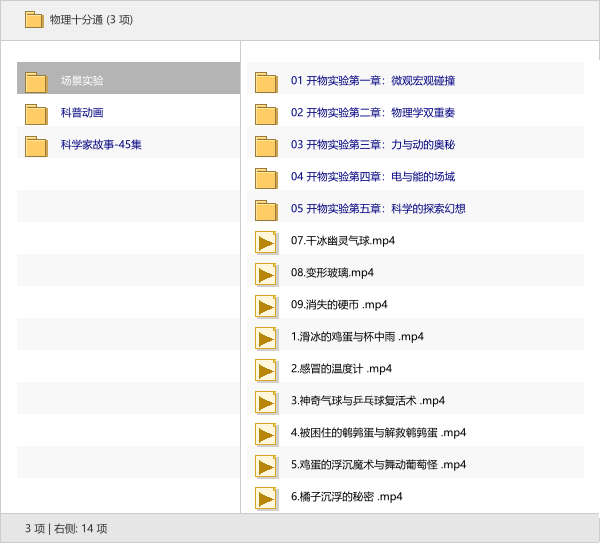600x543 pixels.
Task: Click the folder icon beside 物理十分通 title
Action: click(34, 19)
